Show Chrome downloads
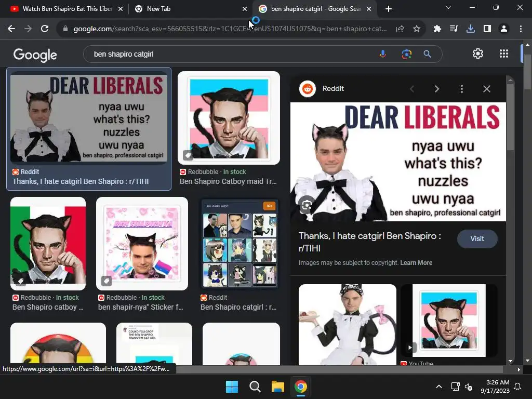This screenshot has width=532, height=399. (471, 29)
